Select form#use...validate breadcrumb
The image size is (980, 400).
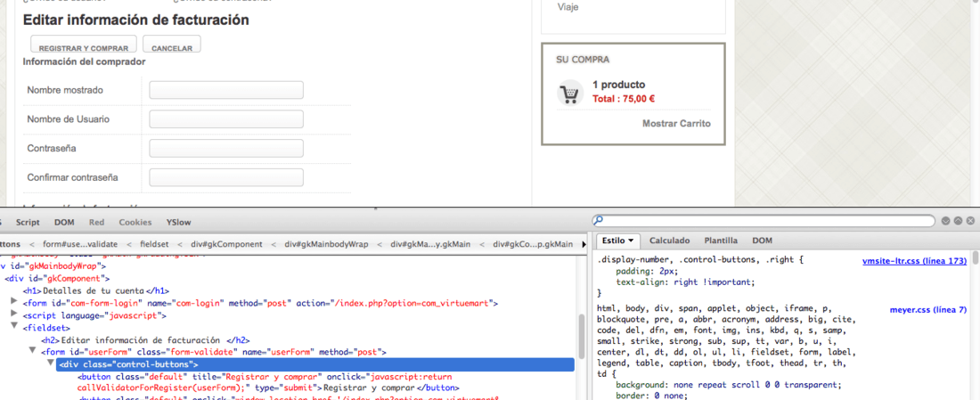(80, 244)
